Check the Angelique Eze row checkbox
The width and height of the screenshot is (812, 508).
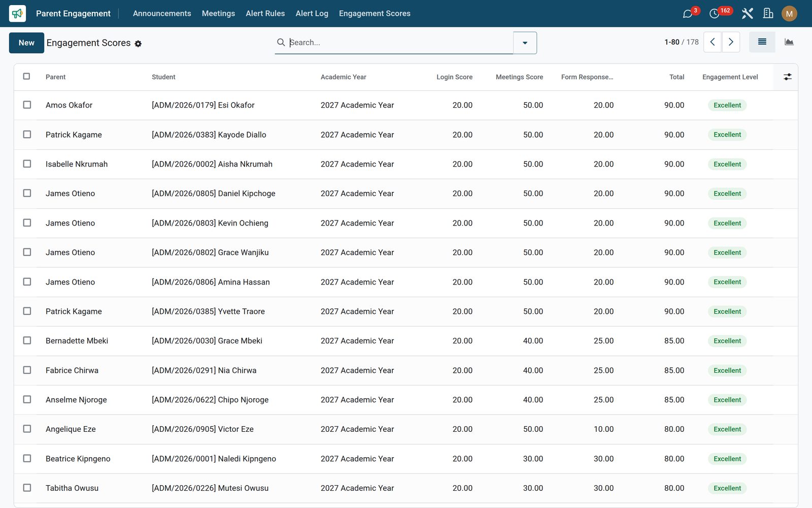click(27, 429)
